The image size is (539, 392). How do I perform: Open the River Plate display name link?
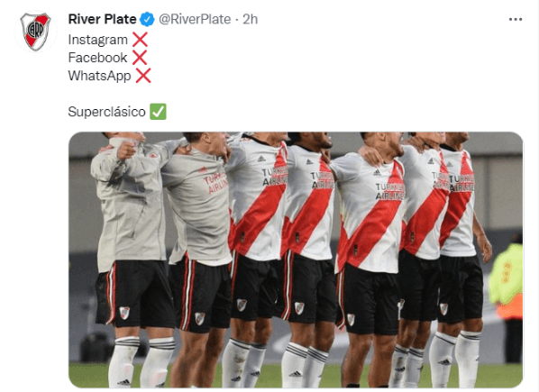pyautogui.click(x=102, y=19)
